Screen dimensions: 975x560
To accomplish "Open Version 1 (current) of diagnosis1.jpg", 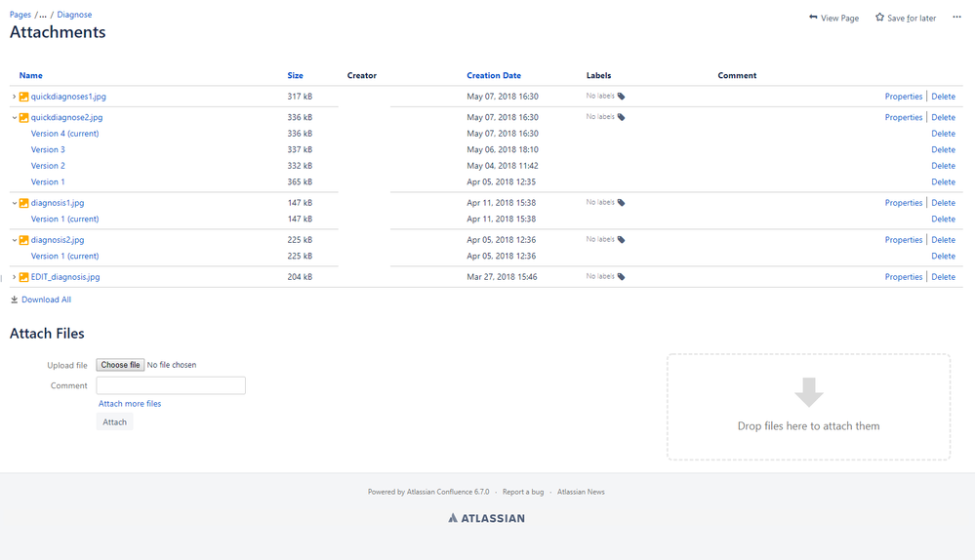I will pyautogui.click(x=64, y=219).
